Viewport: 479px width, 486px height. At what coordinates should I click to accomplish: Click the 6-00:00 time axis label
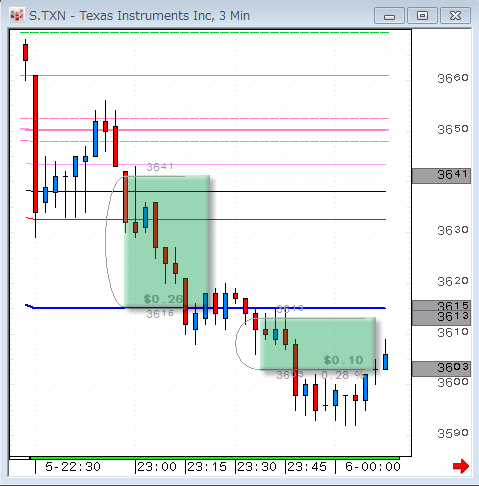coord(373,467)
